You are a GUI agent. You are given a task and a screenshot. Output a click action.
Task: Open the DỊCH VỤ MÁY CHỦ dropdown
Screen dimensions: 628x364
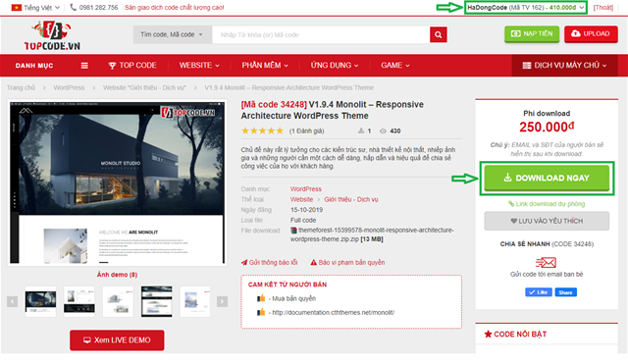pos(564,66)
